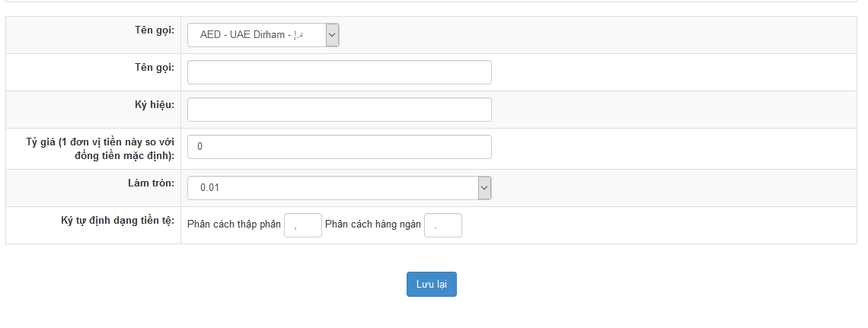This screenshot has width=868, height=328.
Task: Focus the Phân cách thập phân separator box
Action: pos(302,225)
